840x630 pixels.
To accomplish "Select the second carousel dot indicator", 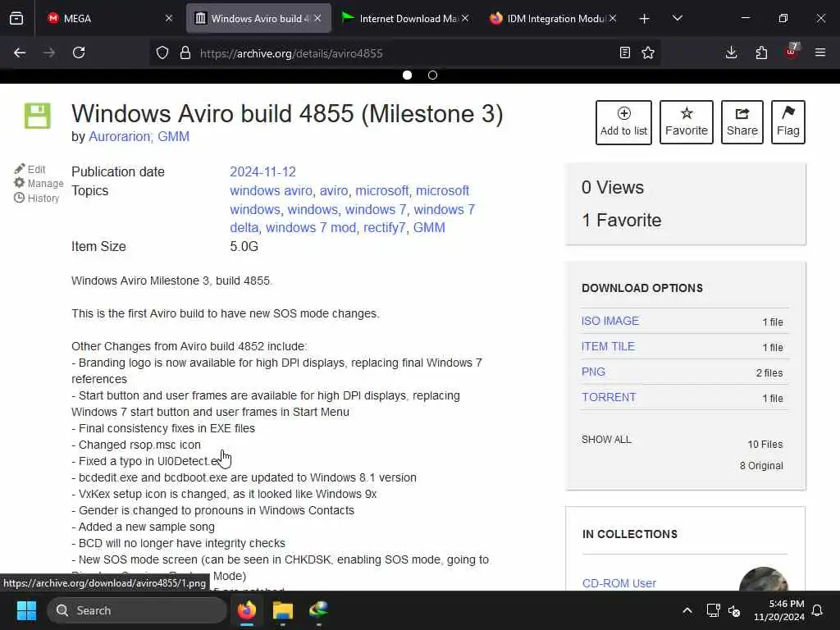I will click(x=433, y=75).
